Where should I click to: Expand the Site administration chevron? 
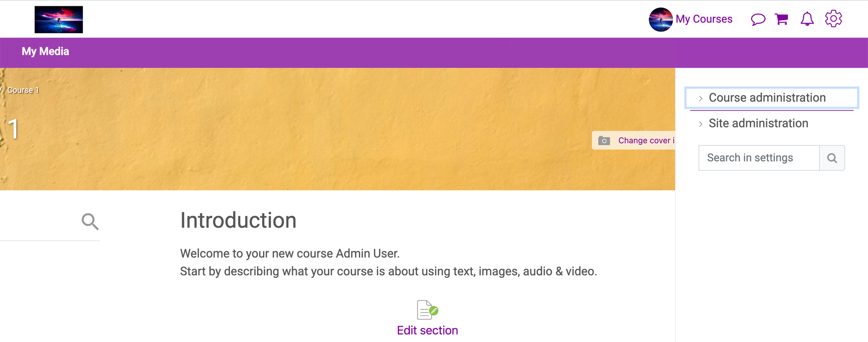pyautogui.click(x=701, y=124)
